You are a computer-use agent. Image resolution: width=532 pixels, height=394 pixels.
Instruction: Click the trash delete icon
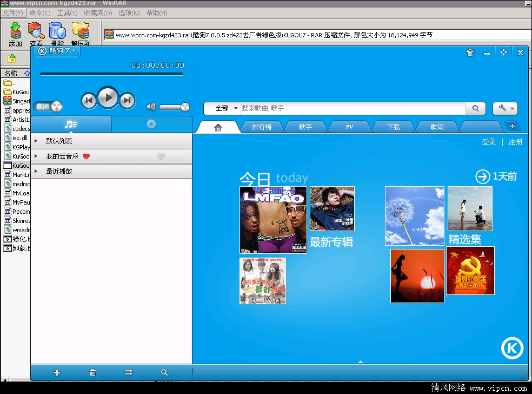pos(92,372)
